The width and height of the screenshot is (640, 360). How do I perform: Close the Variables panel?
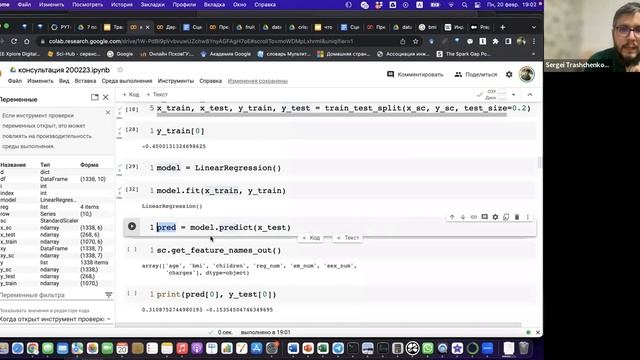tap(106, 97)
